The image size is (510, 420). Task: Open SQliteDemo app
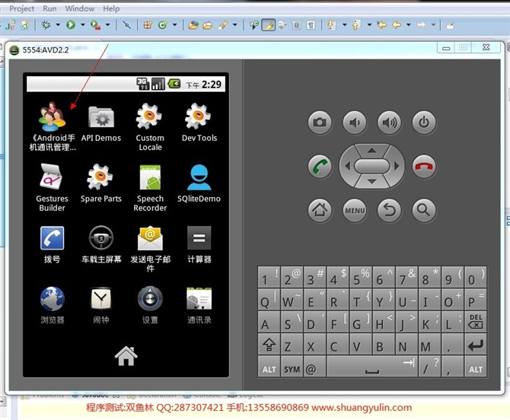[199, 183]
